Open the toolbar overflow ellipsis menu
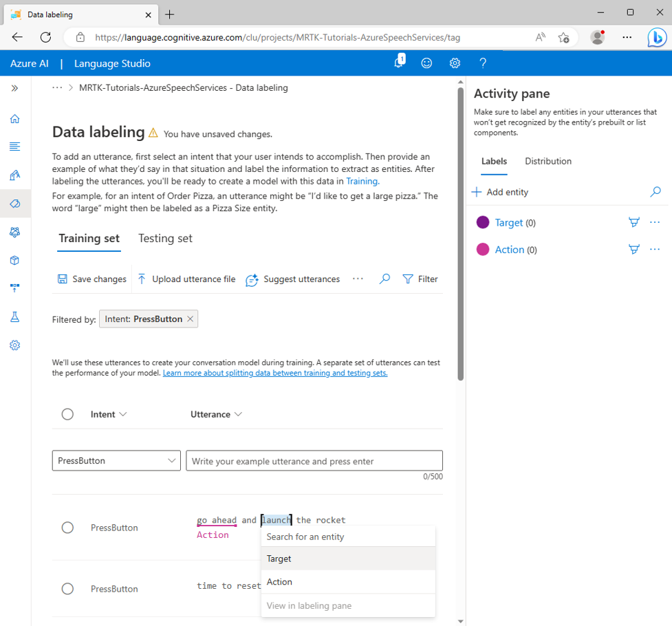 358,279
